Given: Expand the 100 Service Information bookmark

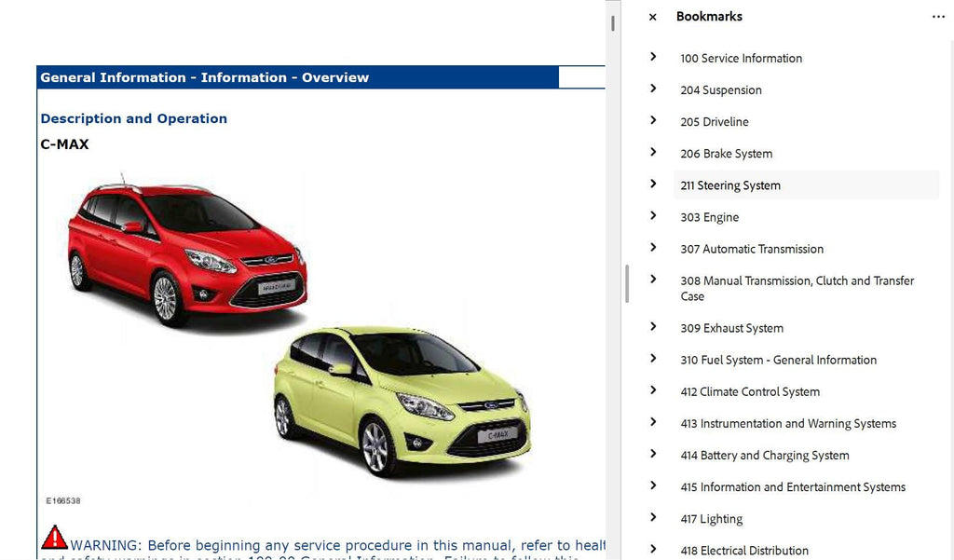Looking at the screenshot, I should coord(653,57).
